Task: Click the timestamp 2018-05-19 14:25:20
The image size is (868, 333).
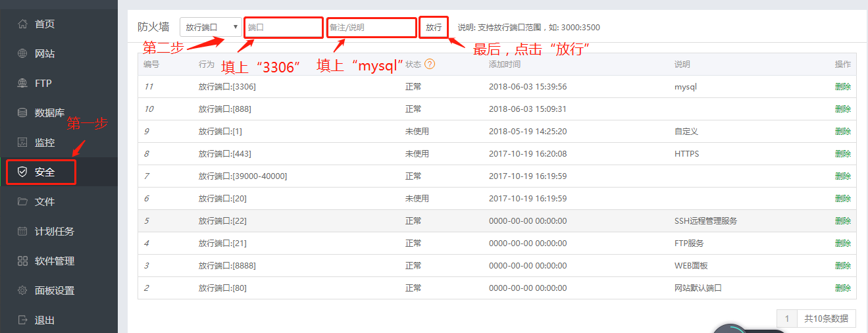Action: [528, 131]
